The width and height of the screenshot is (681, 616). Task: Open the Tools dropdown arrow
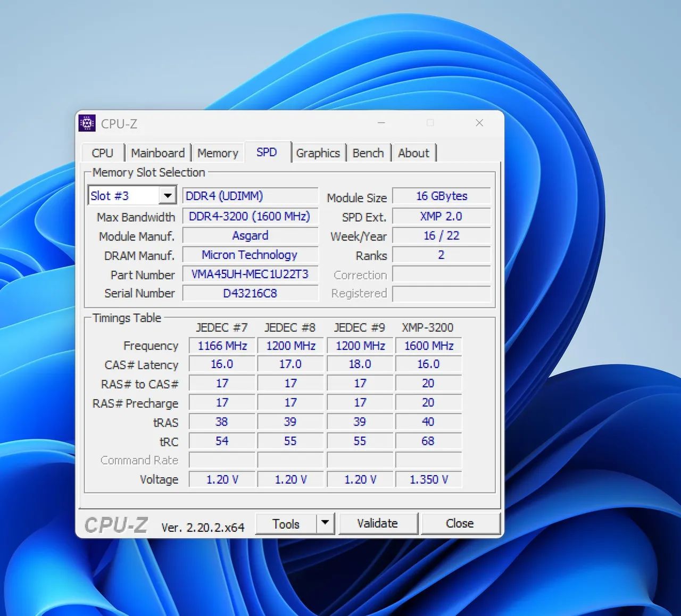click(x=325, y=523)
